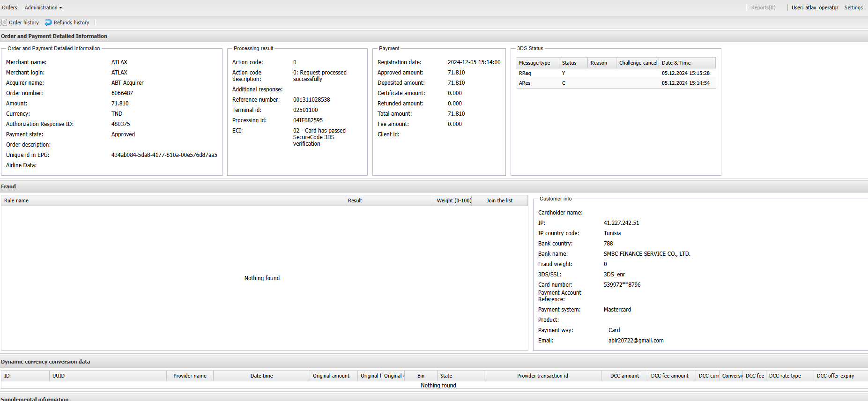Expand the Supplemental information section
Screen dimensions: 868x401
(35, 399)
